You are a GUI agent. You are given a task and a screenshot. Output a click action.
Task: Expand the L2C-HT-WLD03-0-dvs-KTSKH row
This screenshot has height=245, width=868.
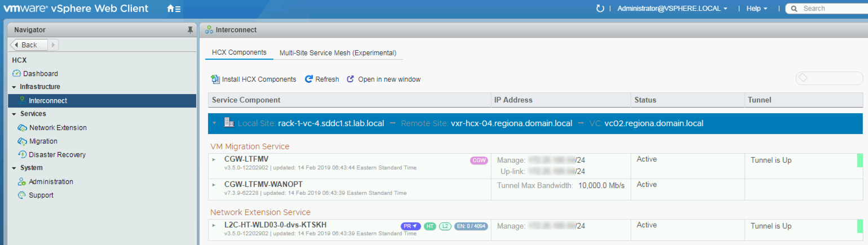(x=214, y=225)
